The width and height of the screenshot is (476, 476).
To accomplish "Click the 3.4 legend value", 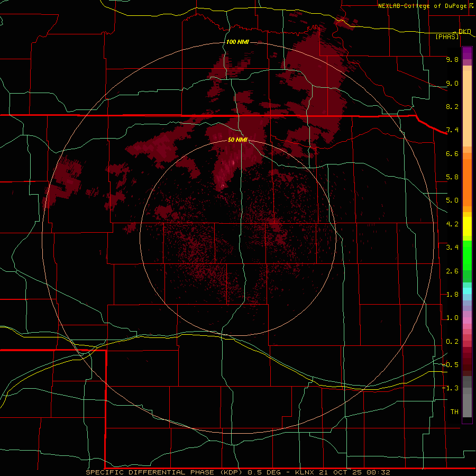I will point(452,248).
